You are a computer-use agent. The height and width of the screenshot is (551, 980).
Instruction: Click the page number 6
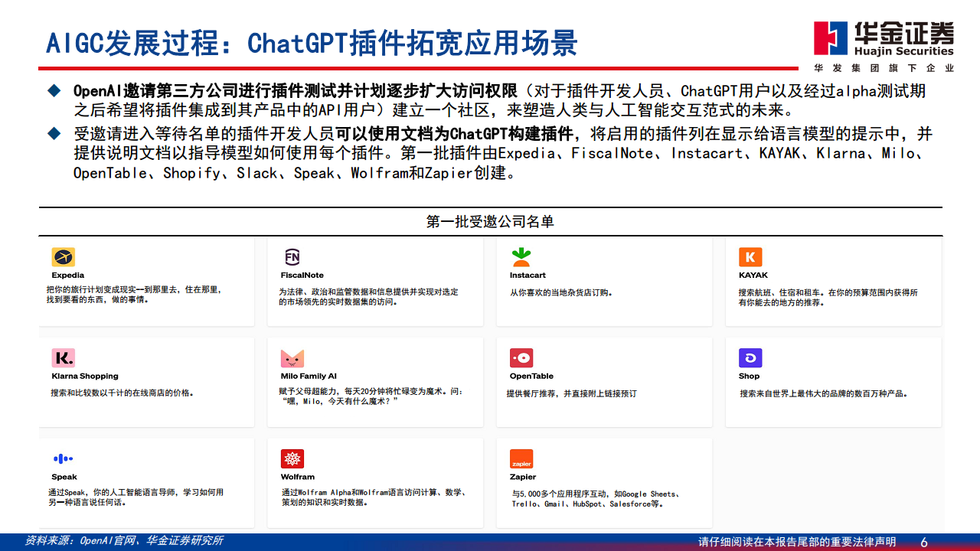pos(924,542)
